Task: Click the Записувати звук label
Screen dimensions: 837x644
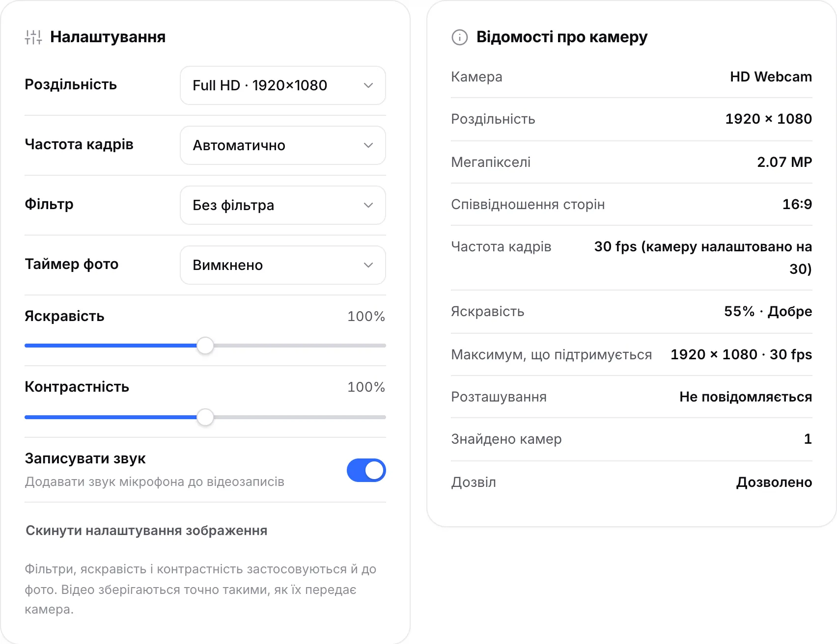Action: pyautogui.click(x=85, y=459)
